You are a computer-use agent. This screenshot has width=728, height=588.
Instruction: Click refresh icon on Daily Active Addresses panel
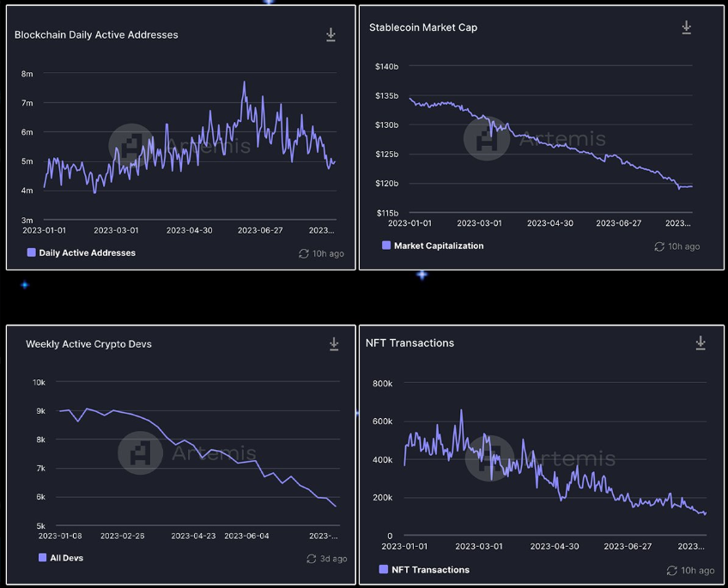click(x=304, y=253)
